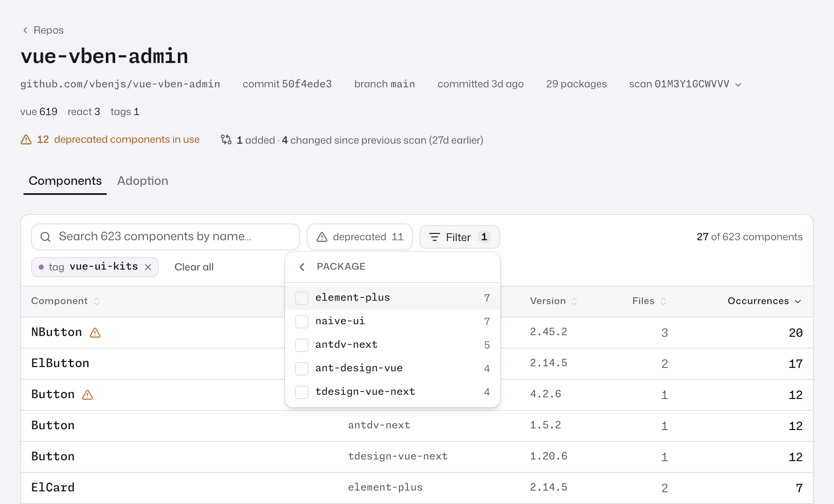Click the warning icon next to Button 4.2.6
This screenshot has width=834, height=504.
87,395
